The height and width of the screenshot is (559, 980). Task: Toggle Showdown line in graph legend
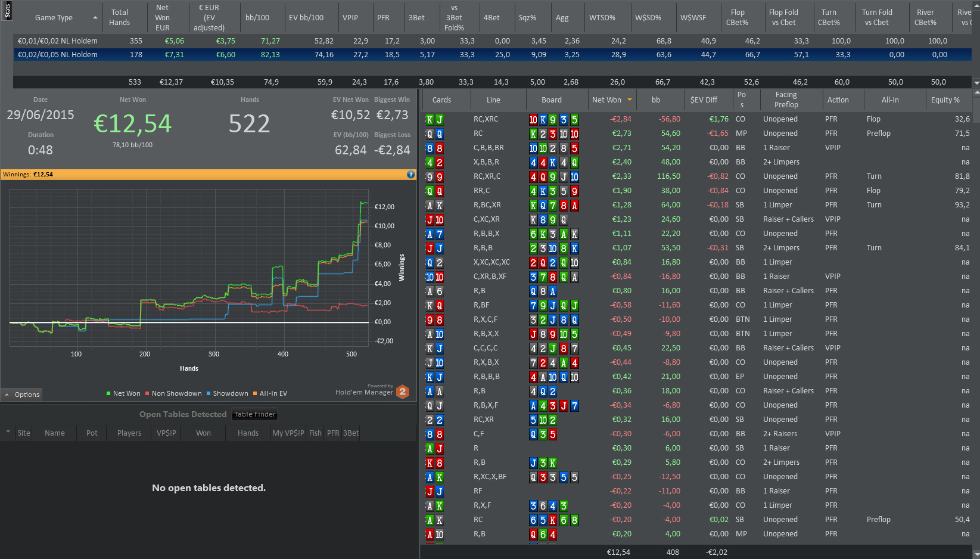click(227, 393)
